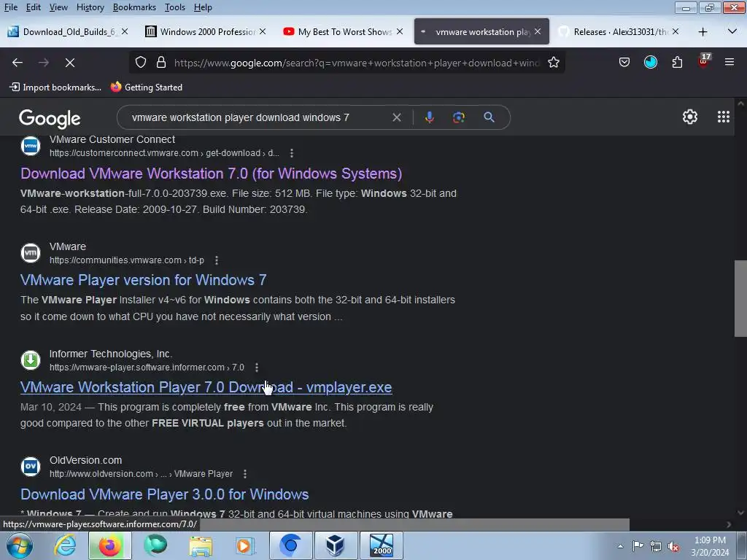Open the Google apps grid
This screenshot has height=560, width=747.
(x=723, y=117)
